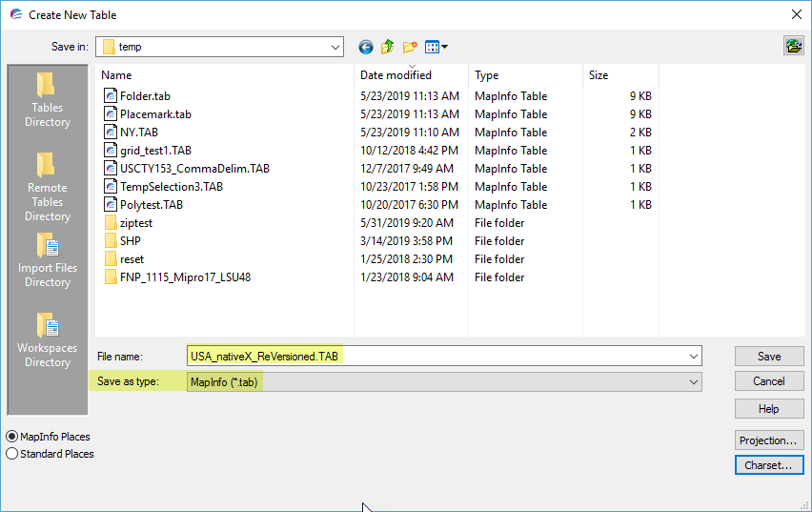Select the reset folder name
The height and width of the screenshot is (512, 812).
(132, 259)
